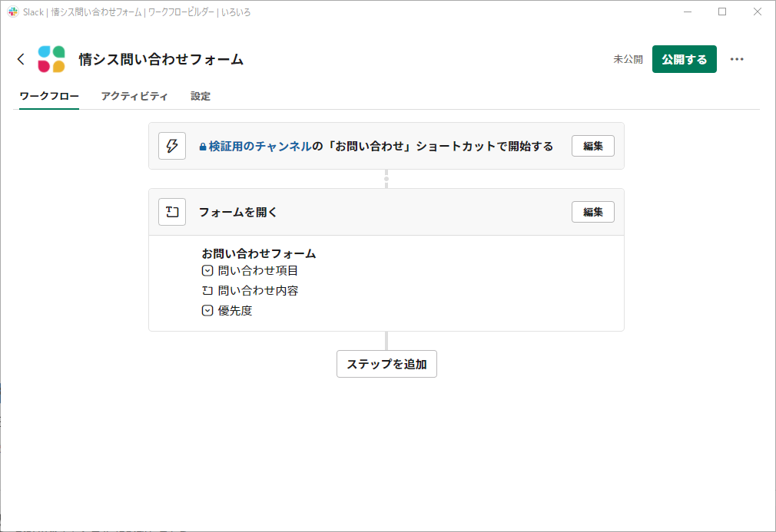Open the three-dot overflow menu

738,59
